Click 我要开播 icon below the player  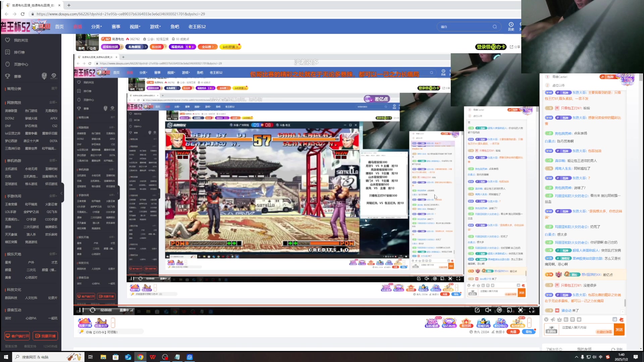85,323
